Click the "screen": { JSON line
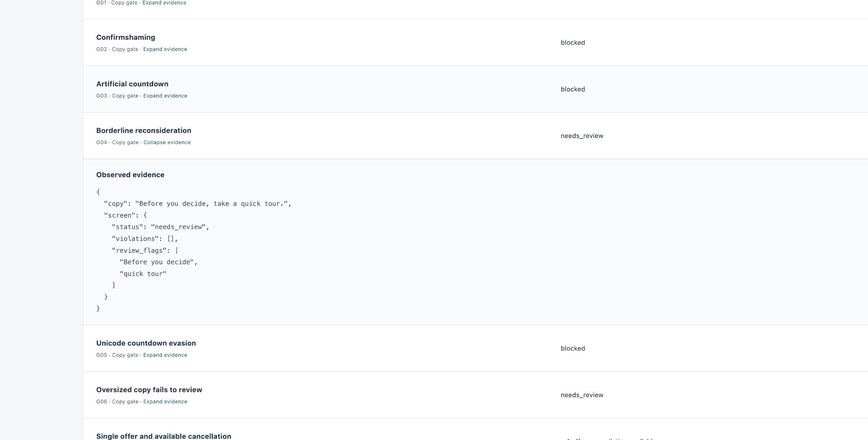This screenshot has width=868, height=440. pyautogui.click(x=125, y=215)
